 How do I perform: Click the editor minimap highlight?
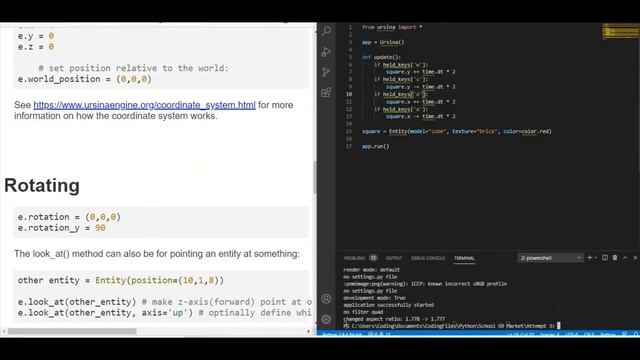click(x=621, y=31)
